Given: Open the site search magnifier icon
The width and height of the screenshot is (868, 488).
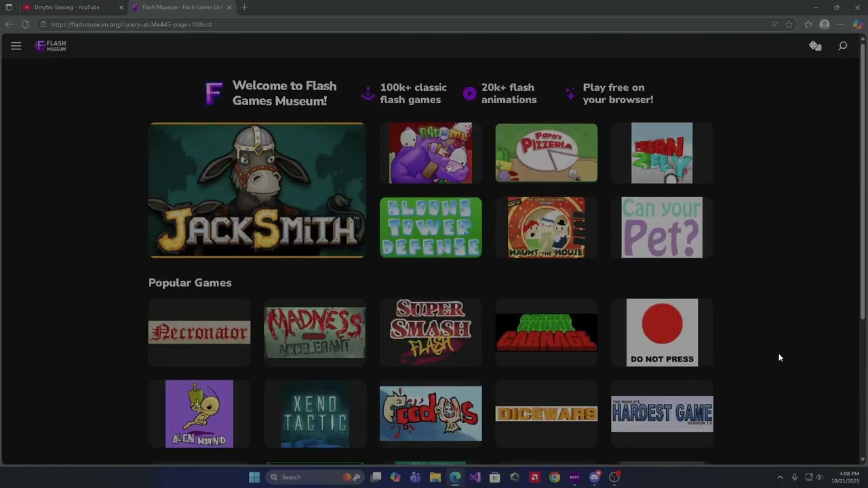Looking at the screenshot, I should [843, 46].
